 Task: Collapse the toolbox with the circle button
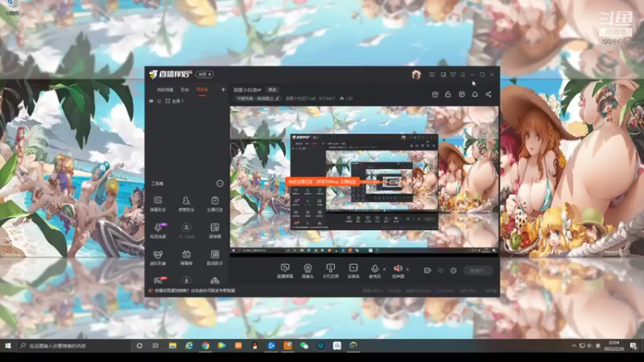(220, 183)
